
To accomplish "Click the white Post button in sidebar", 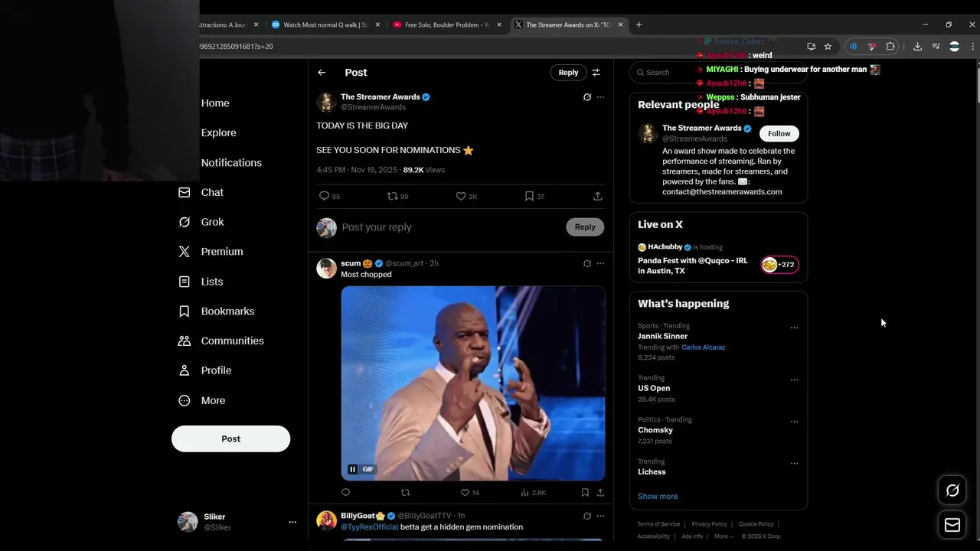I will coord(230,439).
